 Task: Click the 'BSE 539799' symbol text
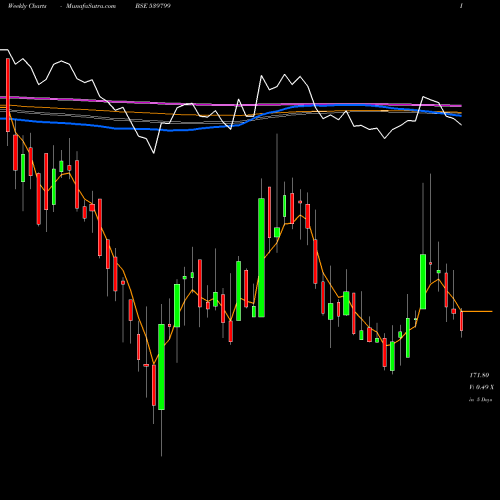(153, 6)
